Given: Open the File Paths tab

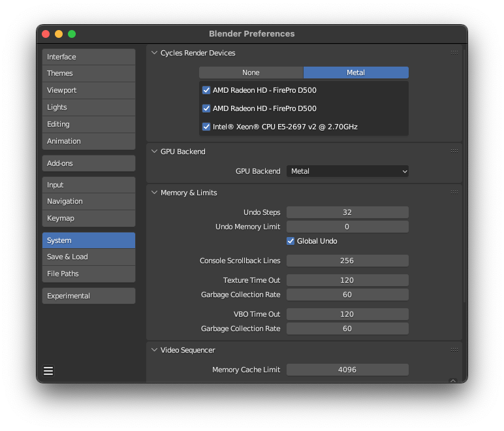Looking at the screenshot, I should coord(89,274).
